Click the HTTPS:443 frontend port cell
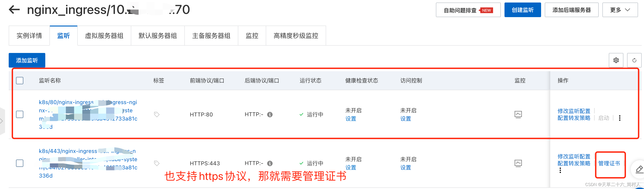Viewport: 644px width, 189px height. pos(205,163)
